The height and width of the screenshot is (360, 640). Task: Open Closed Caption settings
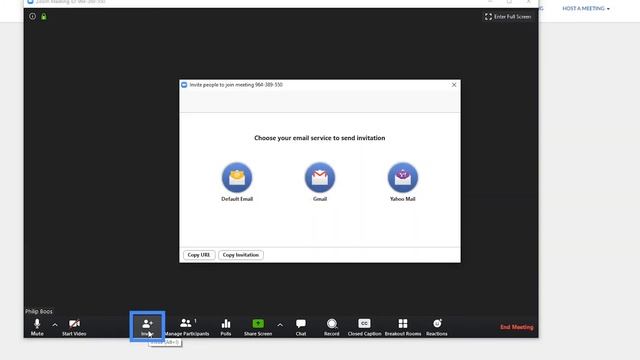364,327
